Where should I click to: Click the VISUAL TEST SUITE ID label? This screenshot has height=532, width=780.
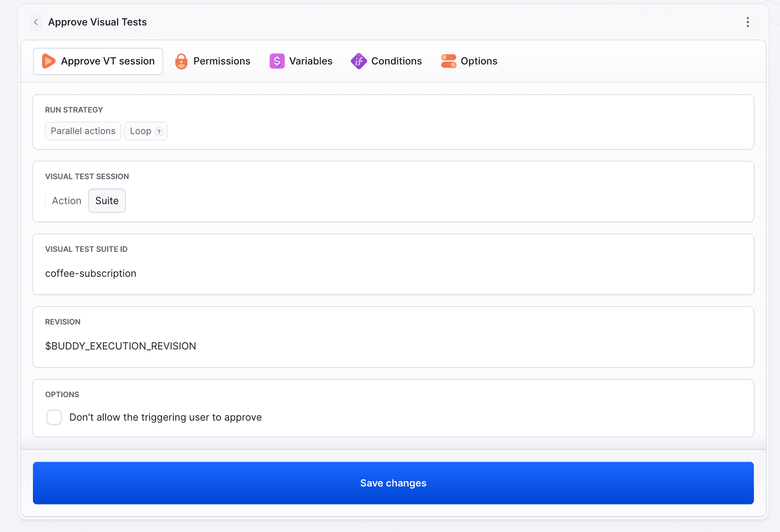(x=86, y=249)
